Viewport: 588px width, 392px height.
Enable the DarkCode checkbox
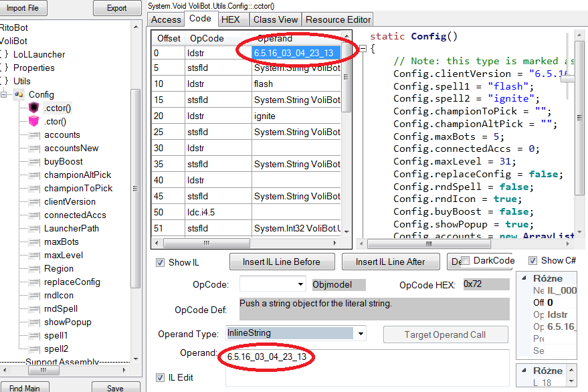[x=465, y=260]
